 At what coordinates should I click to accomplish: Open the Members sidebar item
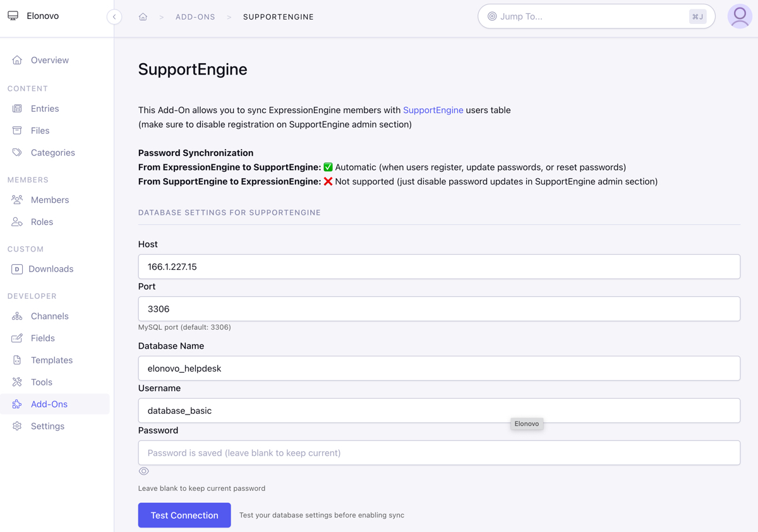click(x=49, y=200)
